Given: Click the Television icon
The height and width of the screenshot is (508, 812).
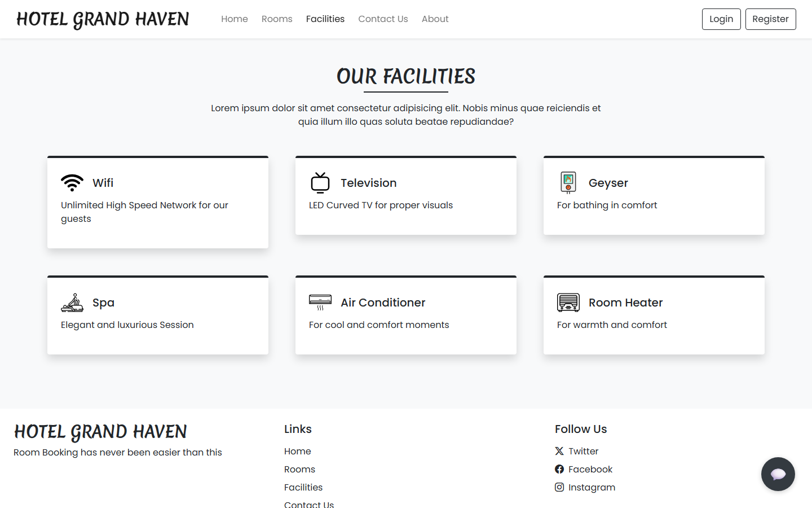Looking at the screenshot, I should [320, 183].
